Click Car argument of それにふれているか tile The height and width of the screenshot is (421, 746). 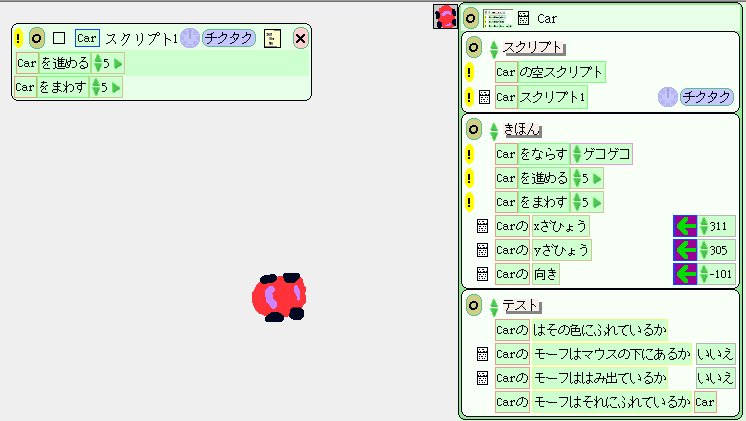coord(705,402)
